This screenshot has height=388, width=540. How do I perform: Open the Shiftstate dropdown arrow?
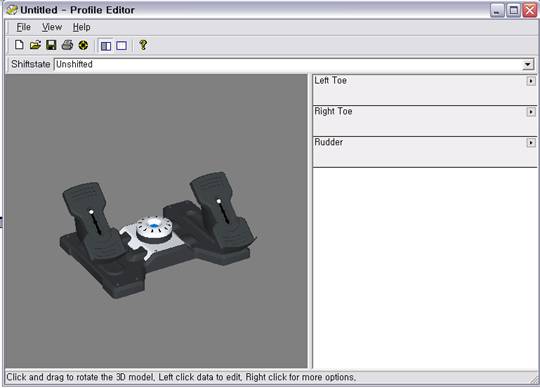pos(527,64)
